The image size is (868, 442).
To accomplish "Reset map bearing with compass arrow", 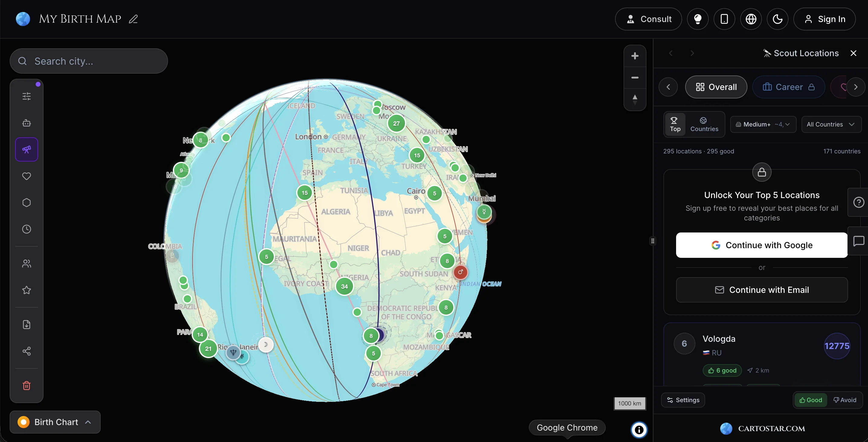I will pyautogui.click(x=635, y=99).
